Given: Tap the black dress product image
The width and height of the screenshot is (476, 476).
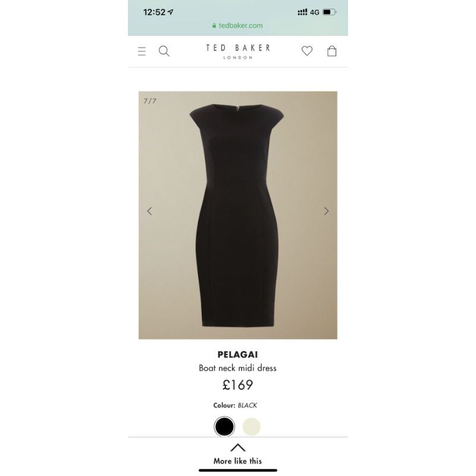Looking at the screenshot, I should pyautogui.click(x=237, y=215).
